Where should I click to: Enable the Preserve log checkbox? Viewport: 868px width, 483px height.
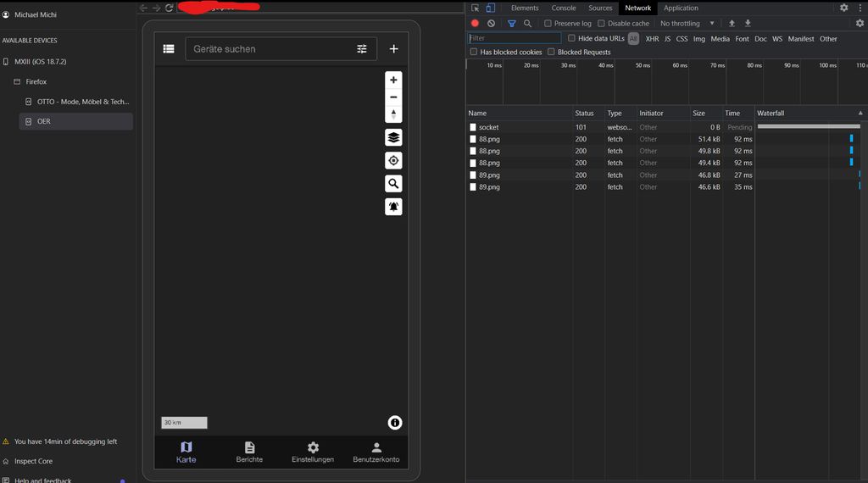(x=548, y=24)
